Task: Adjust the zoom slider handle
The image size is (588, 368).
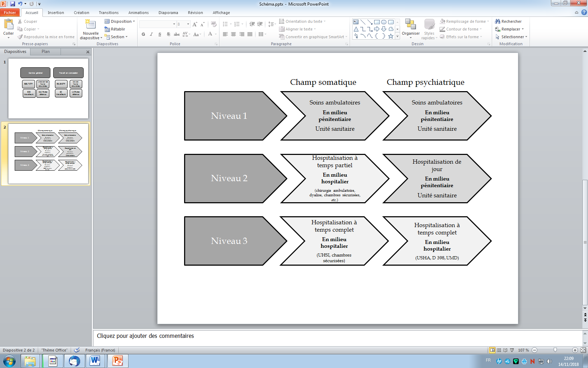Action: click(x=555, y=350)
